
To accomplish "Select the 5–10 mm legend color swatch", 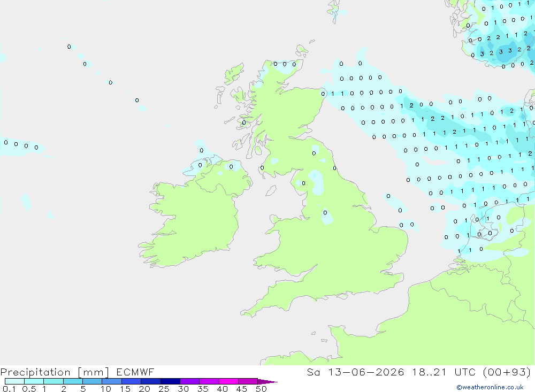I will click(92, 381).
